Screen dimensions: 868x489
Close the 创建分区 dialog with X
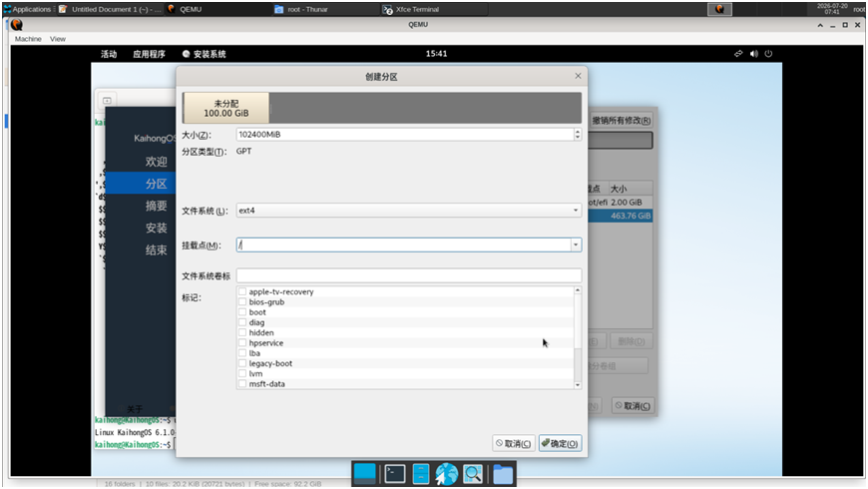[578, 76]
